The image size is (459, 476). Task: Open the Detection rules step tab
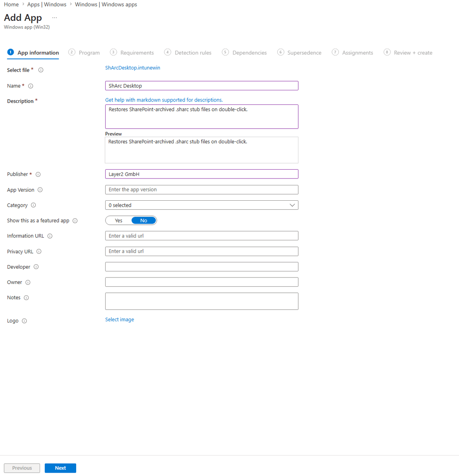click(188, 52)
